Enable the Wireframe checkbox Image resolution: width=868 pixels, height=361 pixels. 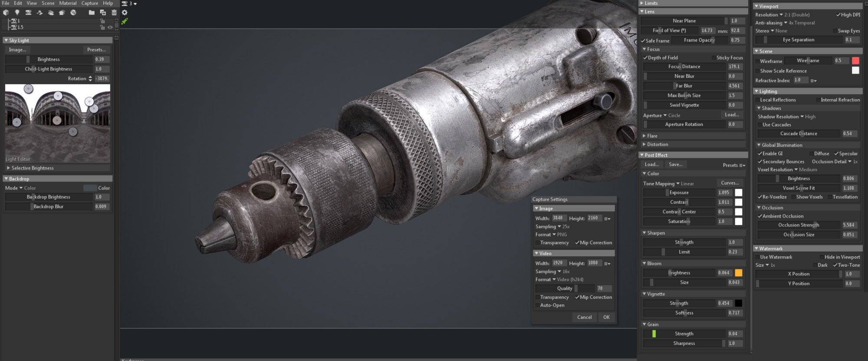tap(757, 61)
